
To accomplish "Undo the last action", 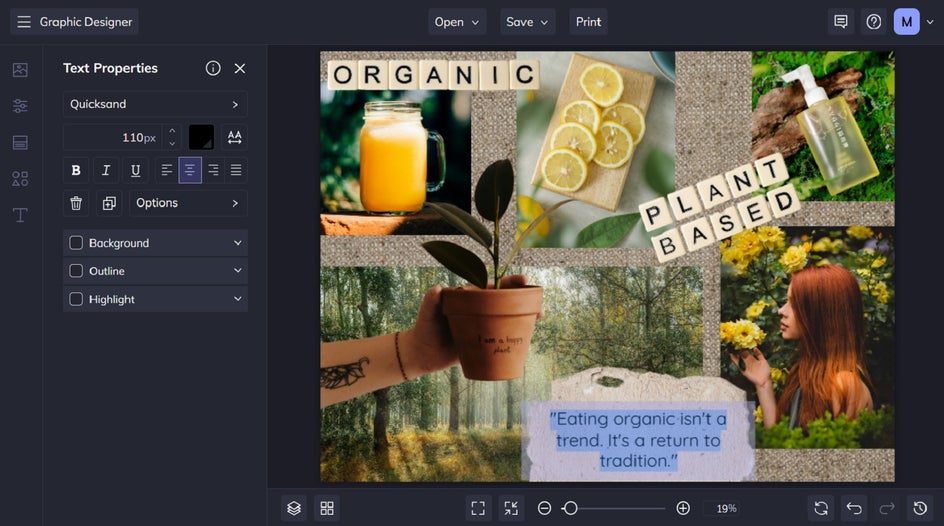I will click(x=854, y=509).
